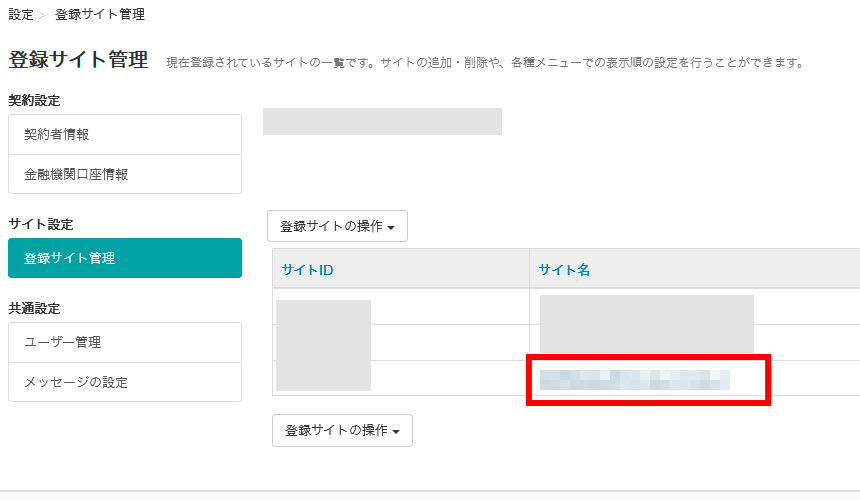Screen dimensions: 860x500
Task: Click the first row's redacted site ID cell
Action: (x=323, y=308)
